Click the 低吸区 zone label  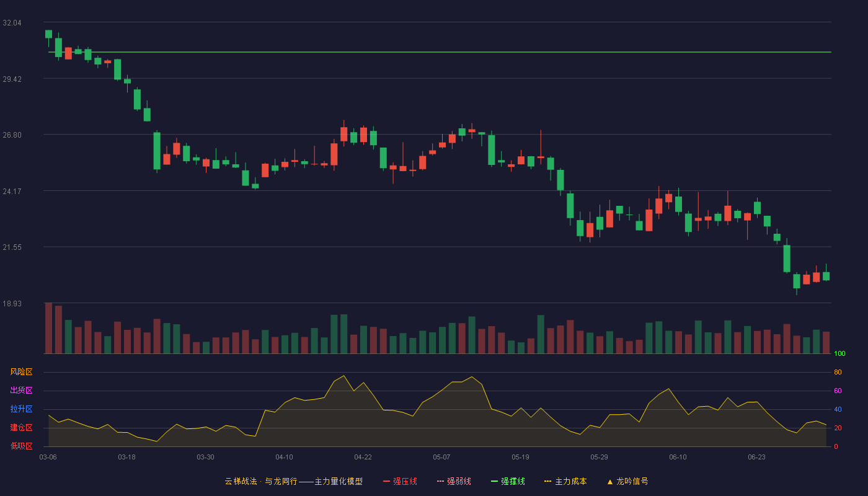coord(21,446)
